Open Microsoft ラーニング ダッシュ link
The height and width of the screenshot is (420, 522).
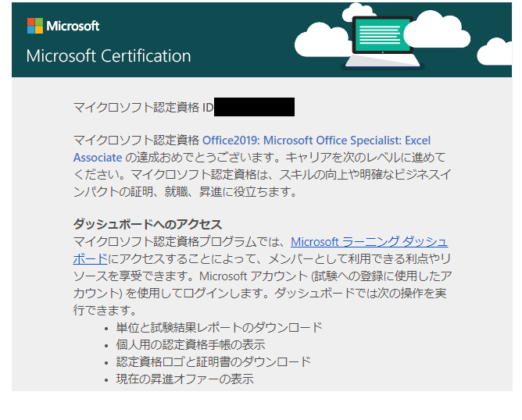(x=369, y=242)
